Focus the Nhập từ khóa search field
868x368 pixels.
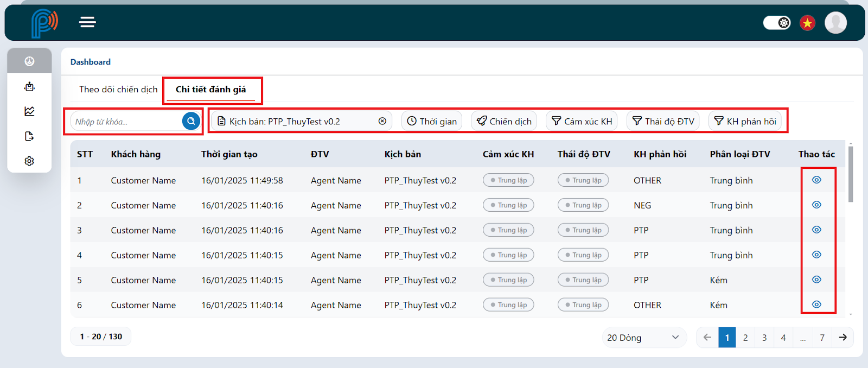(126, 122)
